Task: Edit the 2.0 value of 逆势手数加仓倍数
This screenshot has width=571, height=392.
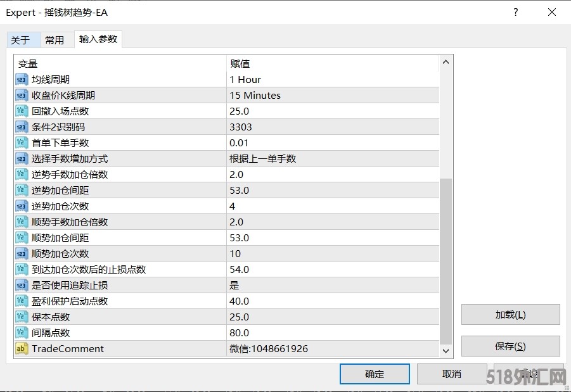Action: coord(333,174)
